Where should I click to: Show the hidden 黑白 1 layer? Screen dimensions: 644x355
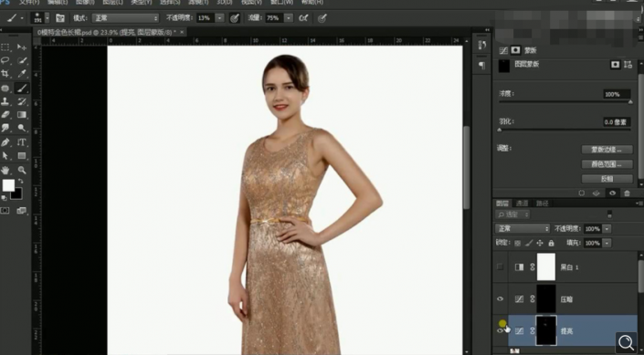[x=500, y=266]
